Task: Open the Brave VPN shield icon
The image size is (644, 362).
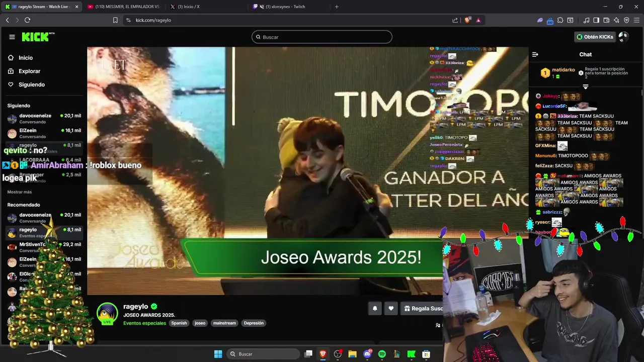Action: click(626, 20)
